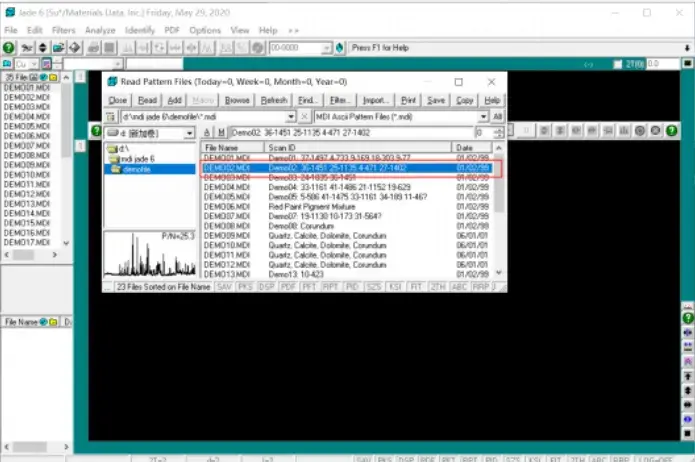Image resolution: width=695 pixels, height=462 pixels.
Task: Open the MDI Ascii Pattern Files type dropdown
Action: click(x=483, y=117)
